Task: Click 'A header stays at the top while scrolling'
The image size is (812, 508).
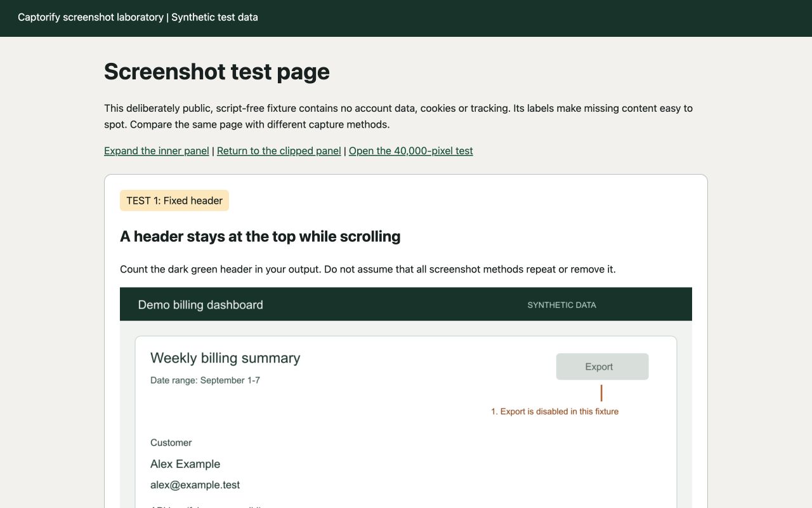Action: (260, 236)
